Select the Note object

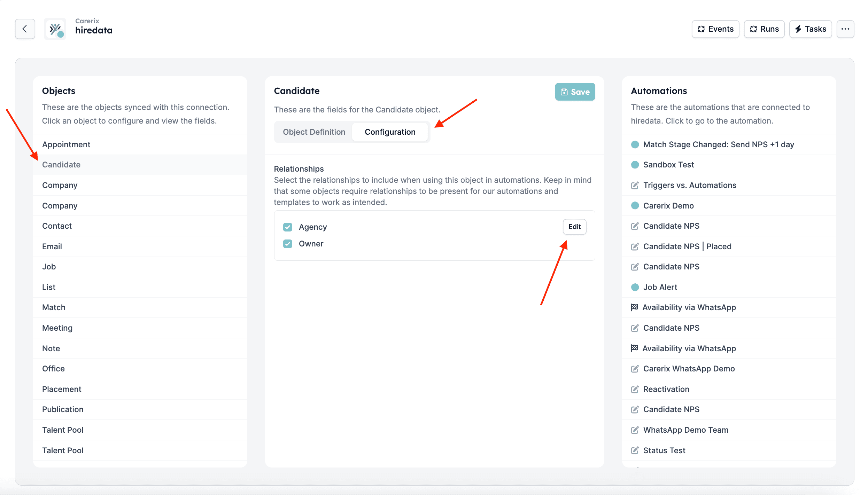tap(140, 348)
